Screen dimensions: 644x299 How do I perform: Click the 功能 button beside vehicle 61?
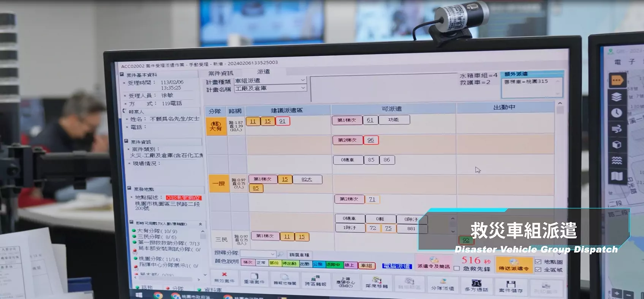[x=394, y=120]
